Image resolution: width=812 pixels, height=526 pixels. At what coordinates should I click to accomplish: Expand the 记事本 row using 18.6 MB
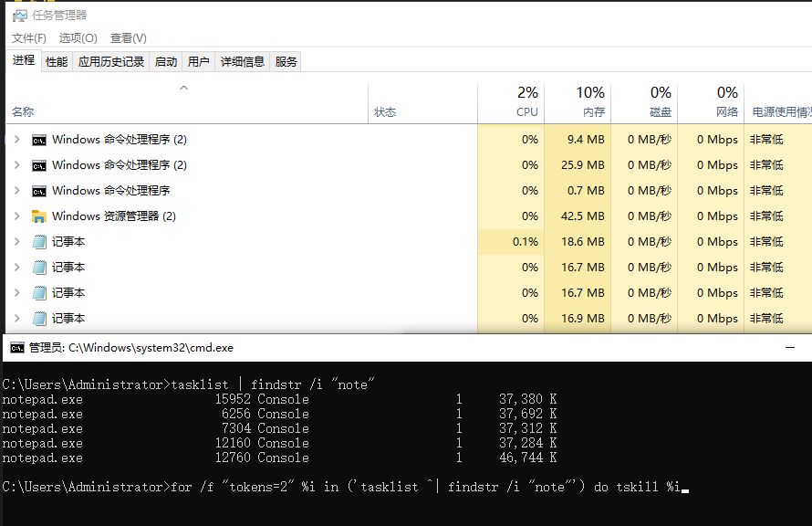(x=17, y=241)
